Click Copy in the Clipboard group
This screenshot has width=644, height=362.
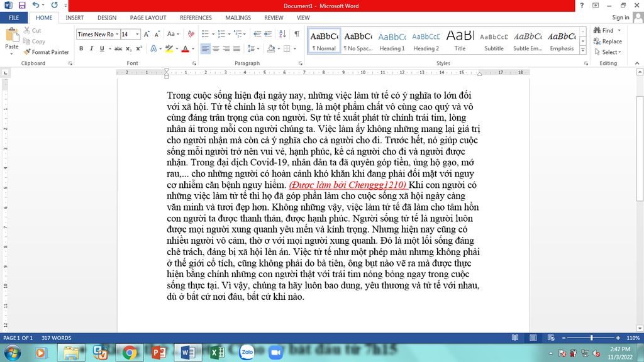tap(34, 41)
